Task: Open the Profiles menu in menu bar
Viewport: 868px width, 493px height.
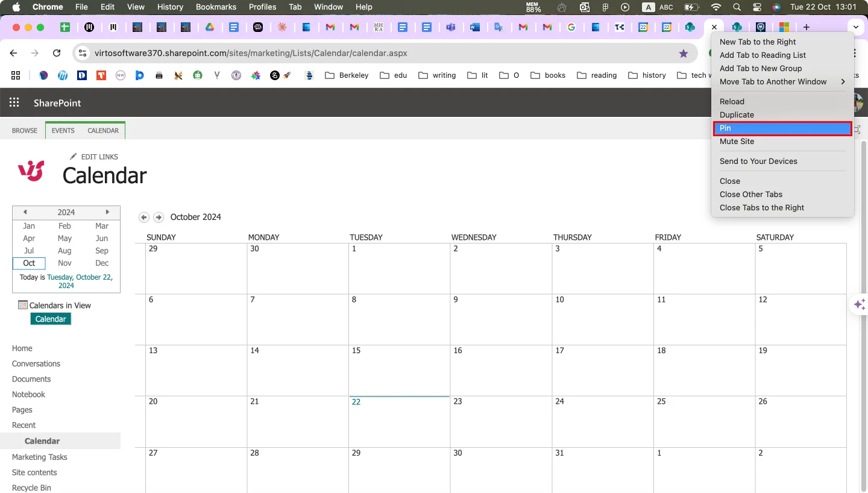Action: point(263,7)
